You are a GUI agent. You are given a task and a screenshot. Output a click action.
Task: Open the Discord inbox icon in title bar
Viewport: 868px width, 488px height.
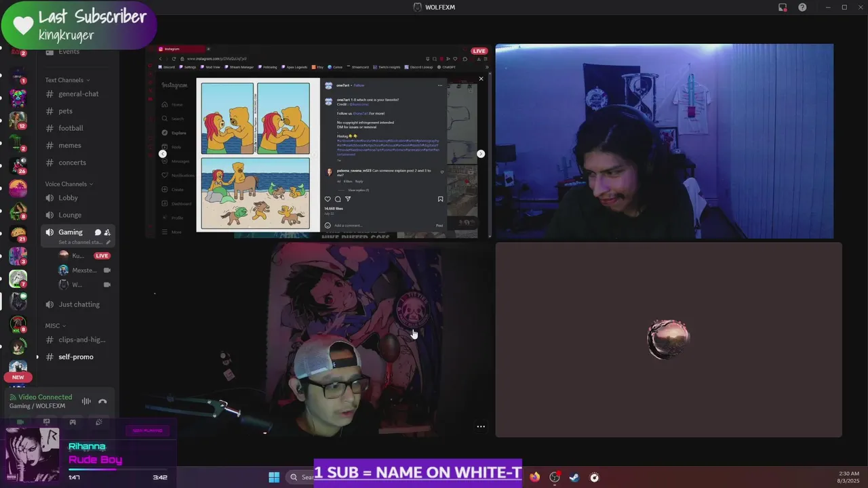[783, 7]
